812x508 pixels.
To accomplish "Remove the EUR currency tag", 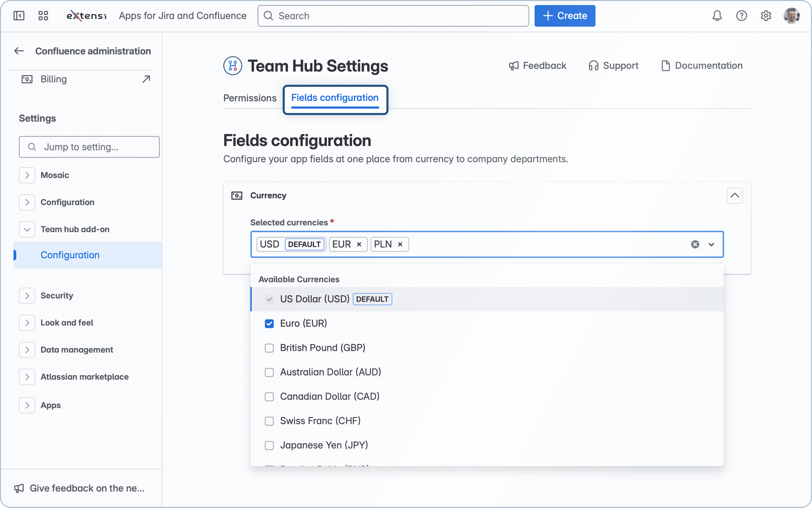I will [359, 244].
